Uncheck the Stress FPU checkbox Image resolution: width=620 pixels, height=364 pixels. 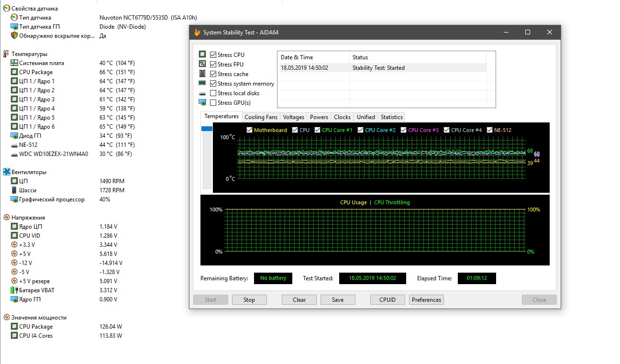[213, 64]
